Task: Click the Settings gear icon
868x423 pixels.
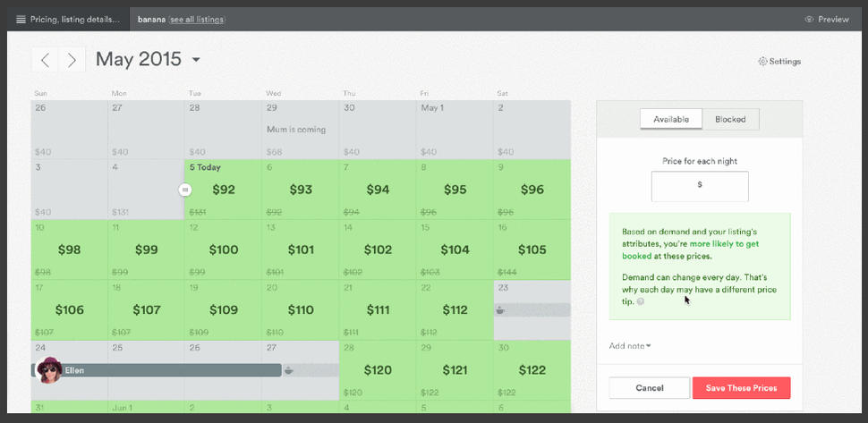Action: 762,62
